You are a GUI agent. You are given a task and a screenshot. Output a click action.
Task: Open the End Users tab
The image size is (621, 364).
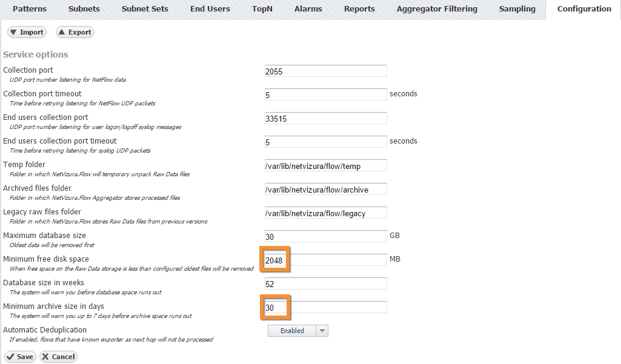[210, 9]
